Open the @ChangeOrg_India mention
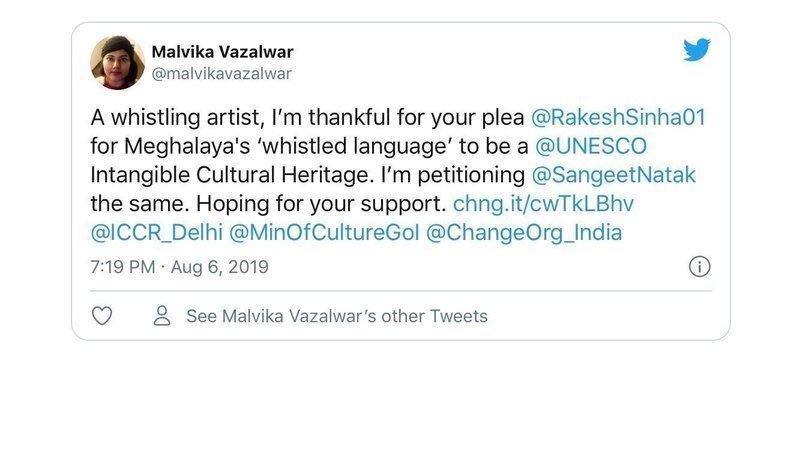This screenshot has width=800, height=450. (524, 233)
